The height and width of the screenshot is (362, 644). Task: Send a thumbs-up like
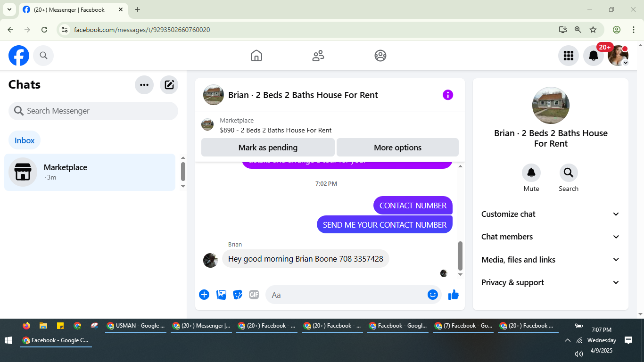454,295
